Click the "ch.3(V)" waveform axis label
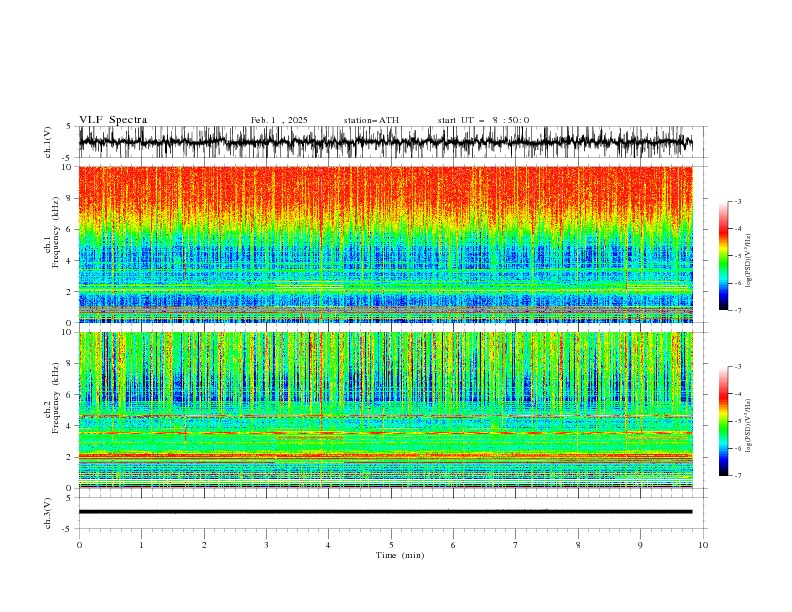Image resolution: width=792 pixels, height=612 pixels. click(47, 513)
